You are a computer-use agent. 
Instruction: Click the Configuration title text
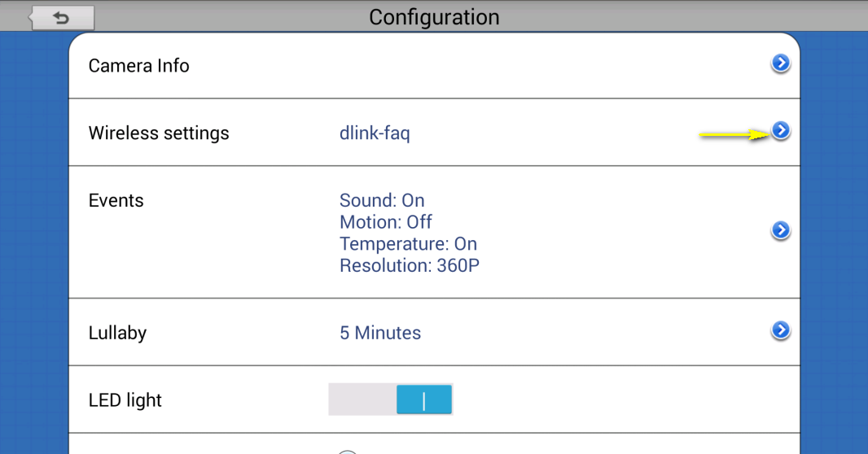pos(434,17)
